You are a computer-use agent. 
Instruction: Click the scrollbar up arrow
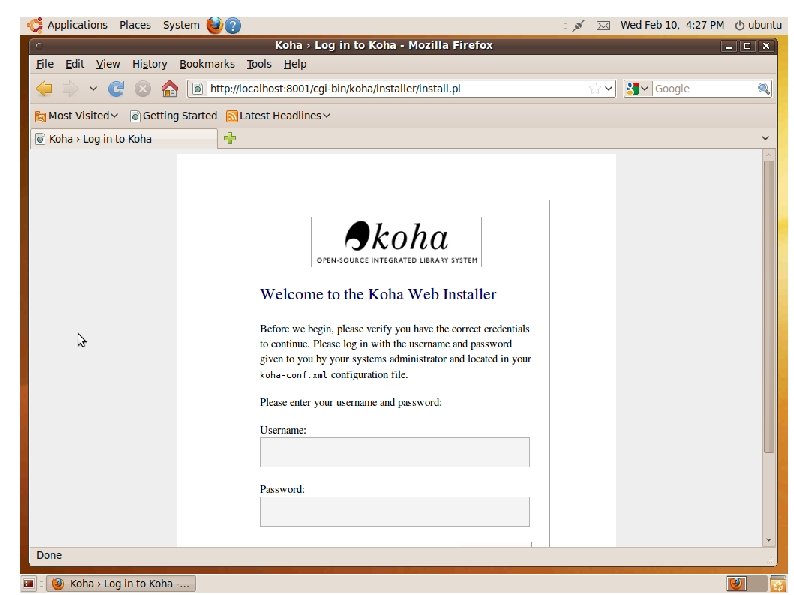pyautogui.click(x=768, y=155)
